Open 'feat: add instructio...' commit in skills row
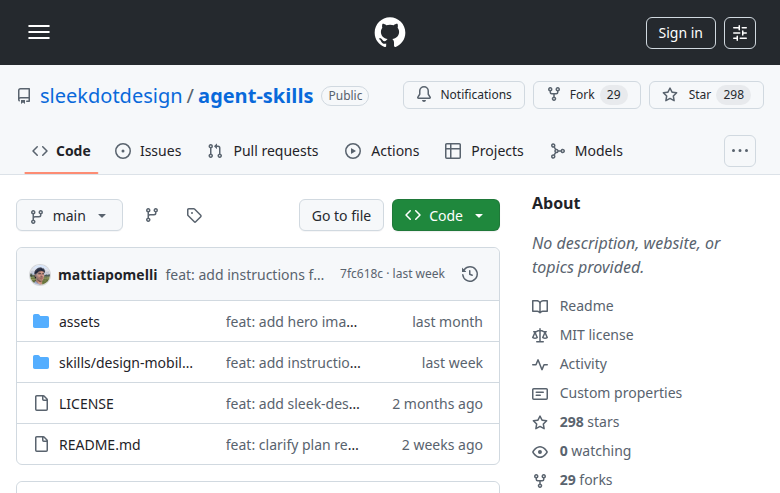 click(293, 363)
